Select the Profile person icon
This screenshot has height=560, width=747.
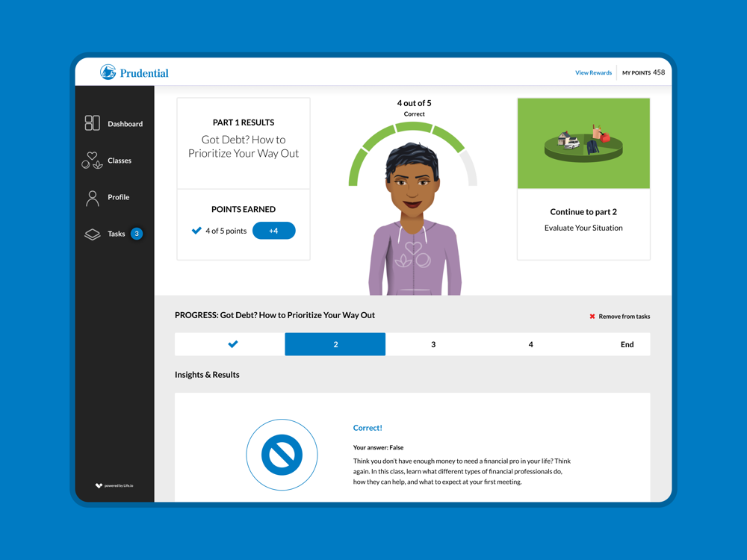92,198
